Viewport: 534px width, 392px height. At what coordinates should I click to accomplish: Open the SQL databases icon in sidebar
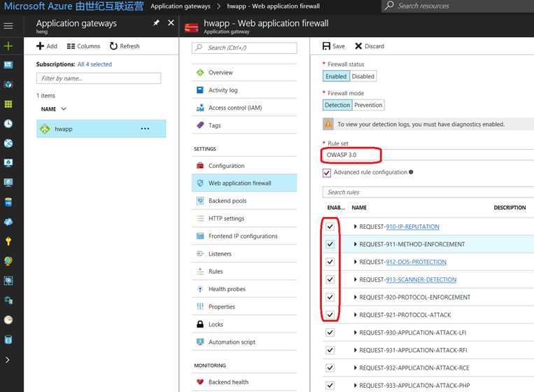coord(8,202)
